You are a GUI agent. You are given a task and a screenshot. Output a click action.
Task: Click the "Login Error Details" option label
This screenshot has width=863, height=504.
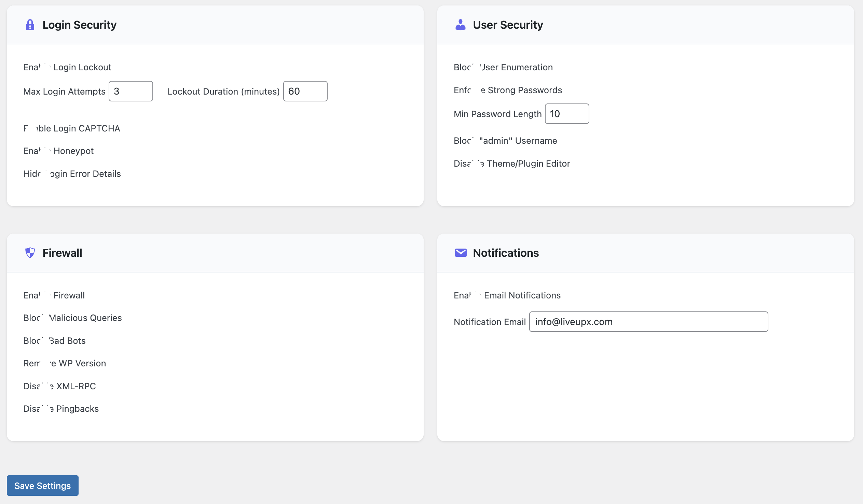point(72,173)
